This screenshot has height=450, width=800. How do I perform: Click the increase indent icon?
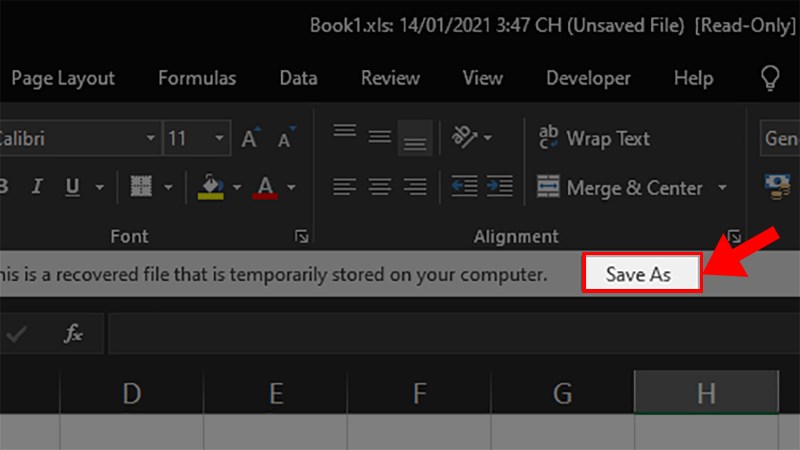[x=499, y=187]
